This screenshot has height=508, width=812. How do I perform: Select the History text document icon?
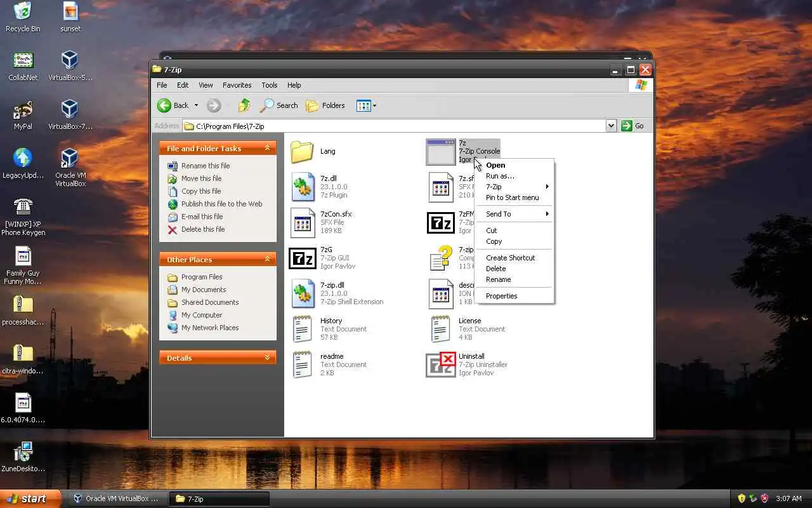pyautogui.click(x=303, y=329)
